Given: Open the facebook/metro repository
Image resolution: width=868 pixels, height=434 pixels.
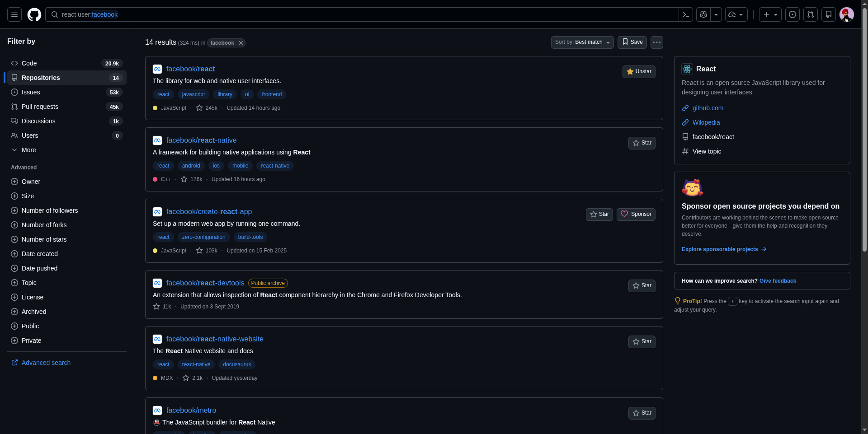Looking at the screenshot, I should [191, 411].
